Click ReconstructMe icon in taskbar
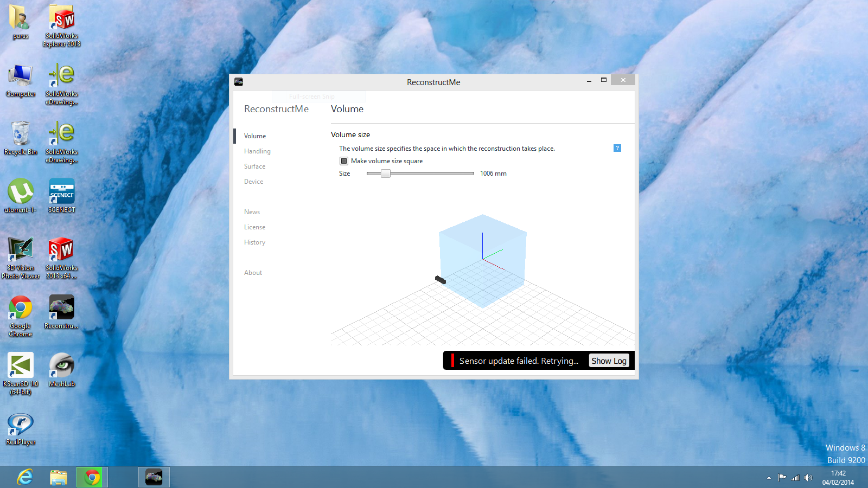This screenshot has height=488, width=868. pyautogui.click(x=154, y=477)
